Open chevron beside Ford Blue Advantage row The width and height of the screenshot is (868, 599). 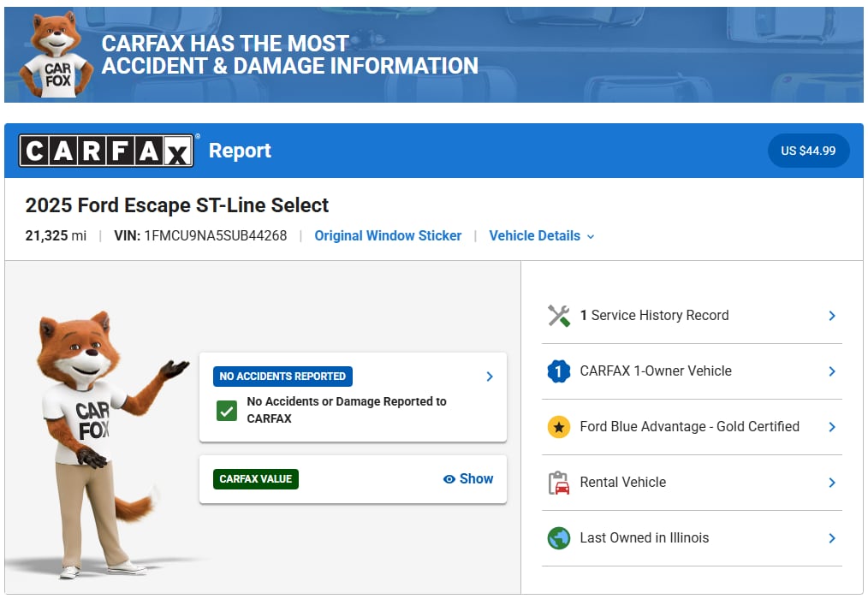(x=831, y=427)
